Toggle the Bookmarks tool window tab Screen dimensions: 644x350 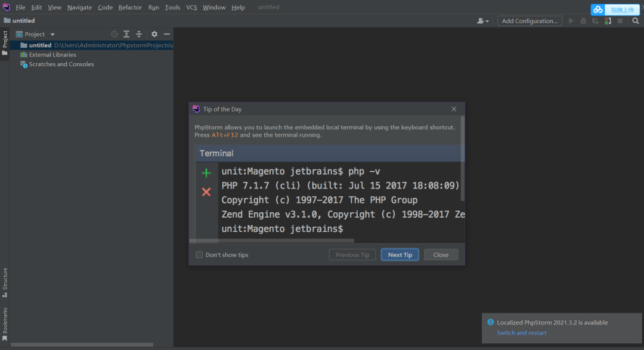[5, 324]
